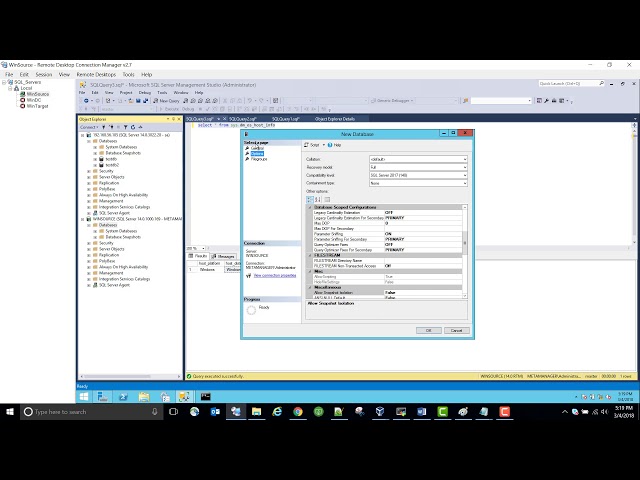Click the Max DOP value cell
This screenshot has width=640, height=480.
click(x=423, y=223)
